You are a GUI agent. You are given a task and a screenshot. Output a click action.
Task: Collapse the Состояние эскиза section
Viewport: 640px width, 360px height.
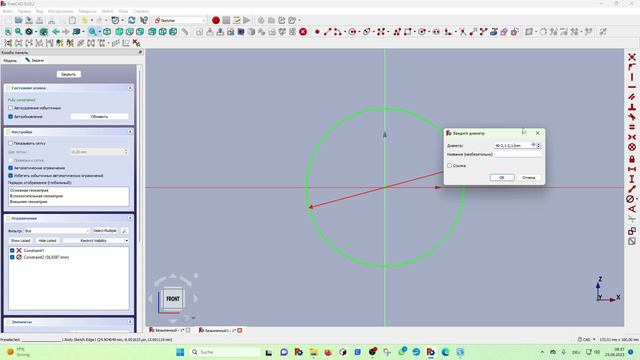click(130, 88)
